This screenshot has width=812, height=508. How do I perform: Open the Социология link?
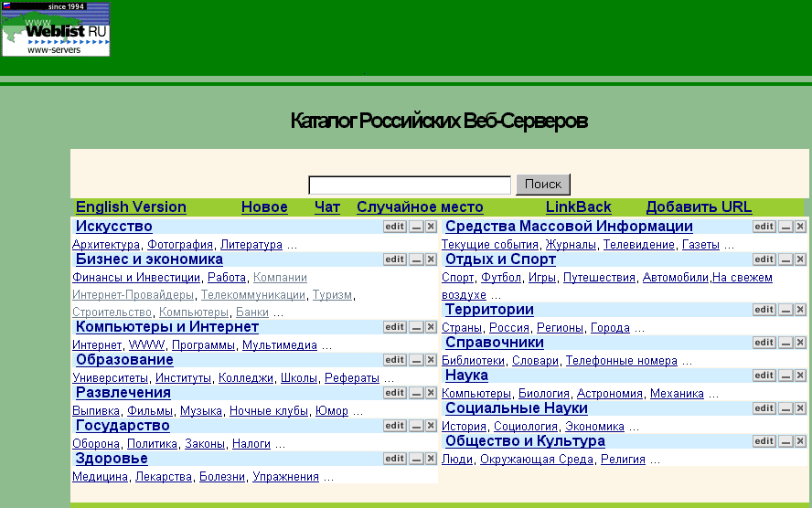526,427
